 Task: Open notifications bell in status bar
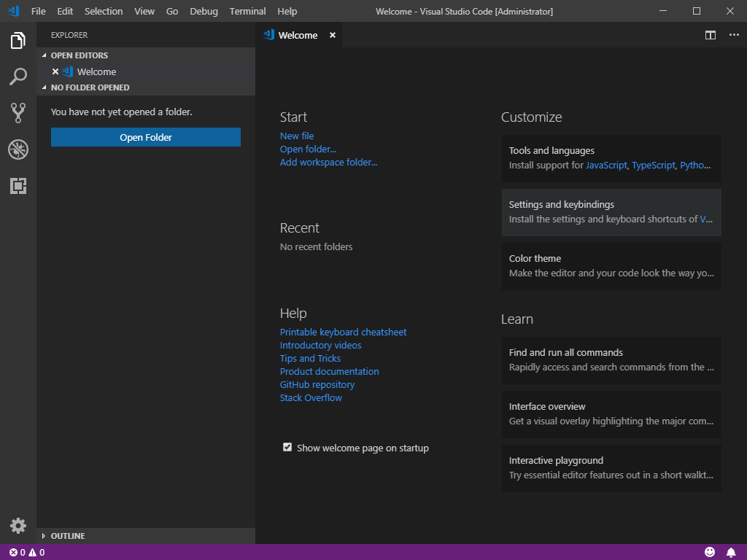tap(732, 552)
